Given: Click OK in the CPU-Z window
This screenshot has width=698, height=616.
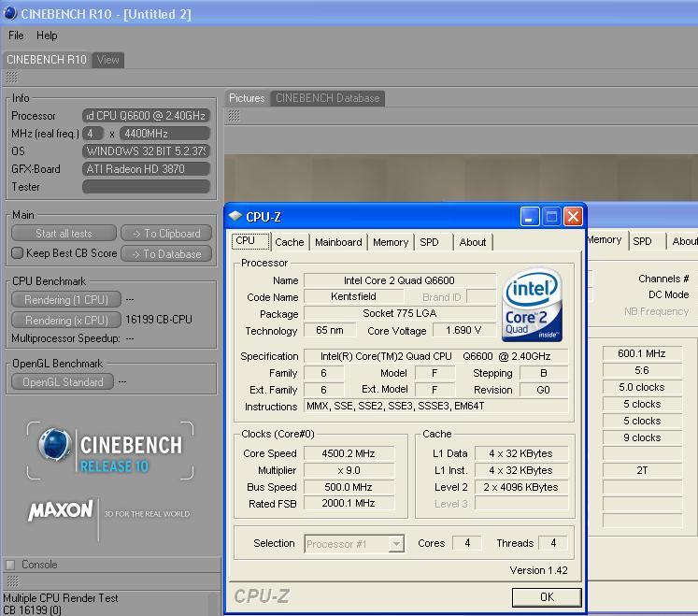Looking at the screenshot, I should tap(547, 597).
